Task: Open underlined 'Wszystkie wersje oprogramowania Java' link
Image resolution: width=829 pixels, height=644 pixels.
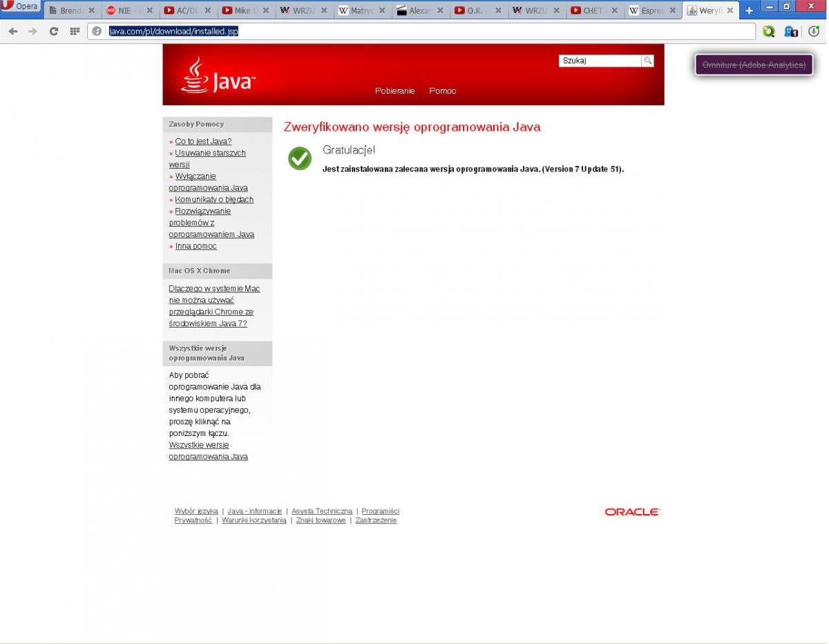Action: [208, 451]
